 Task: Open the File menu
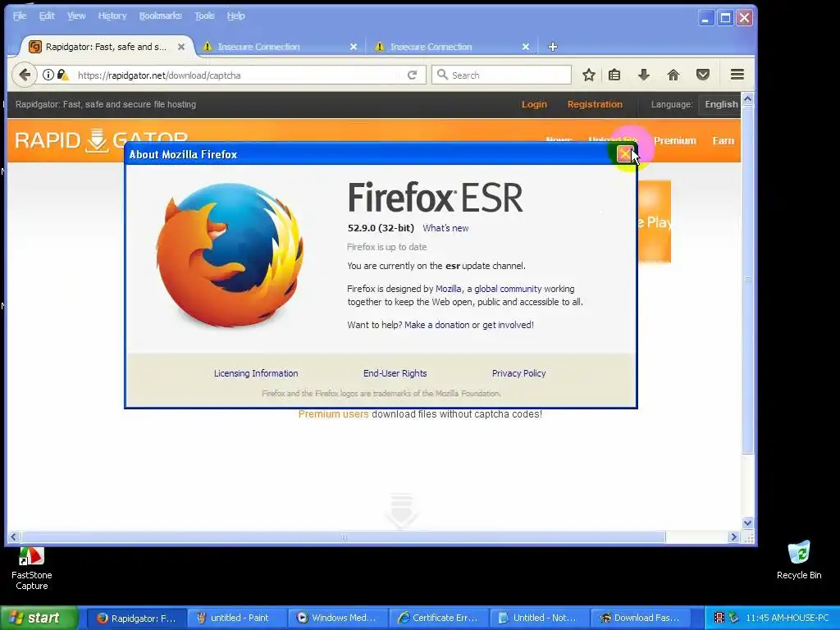[x=20, y=16]
